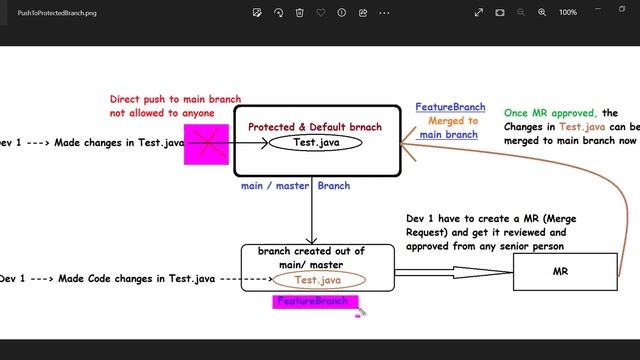Click the "main / master Branch" label

pos(296,186)
